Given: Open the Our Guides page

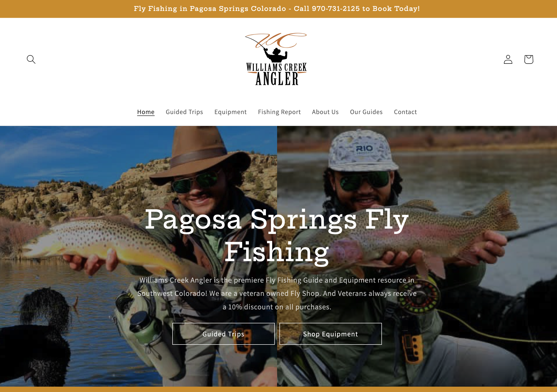Looking at the screenshot, I should point(366,112).
